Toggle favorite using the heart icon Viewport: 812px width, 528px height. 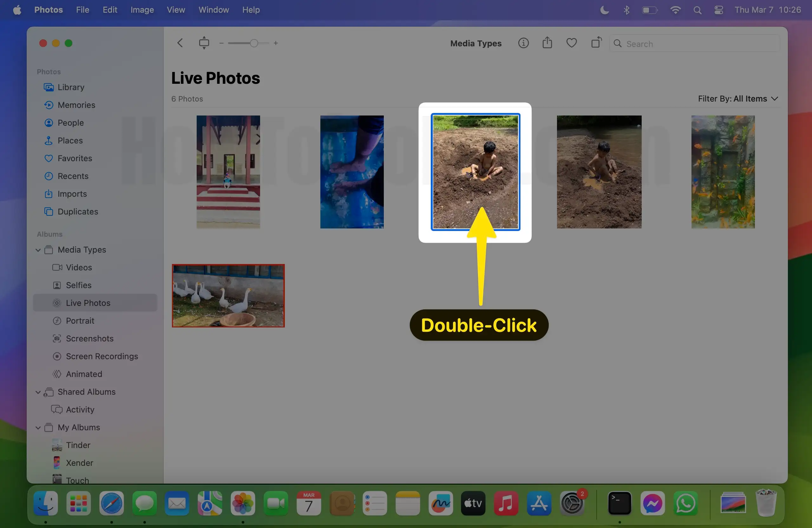pos(572,43)
